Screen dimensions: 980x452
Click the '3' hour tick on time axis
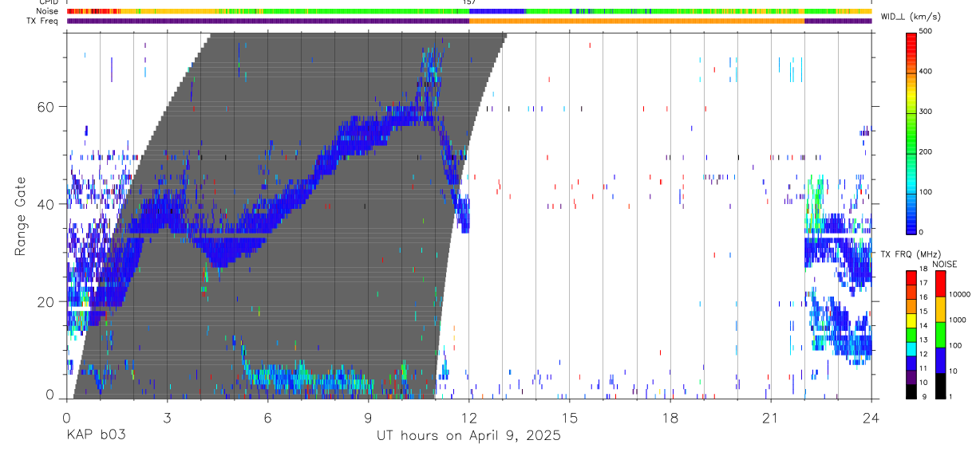pyautogui.click(x=167, y=418)
